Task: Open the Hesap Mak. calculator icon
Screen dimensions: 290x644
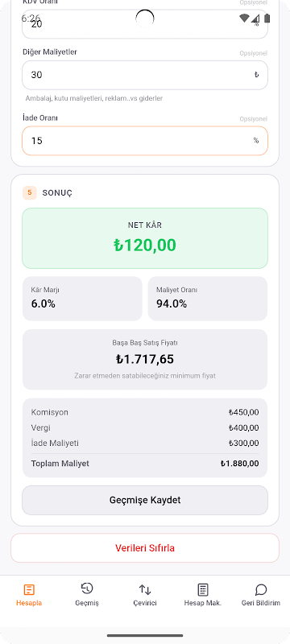Action: point(203,590)
